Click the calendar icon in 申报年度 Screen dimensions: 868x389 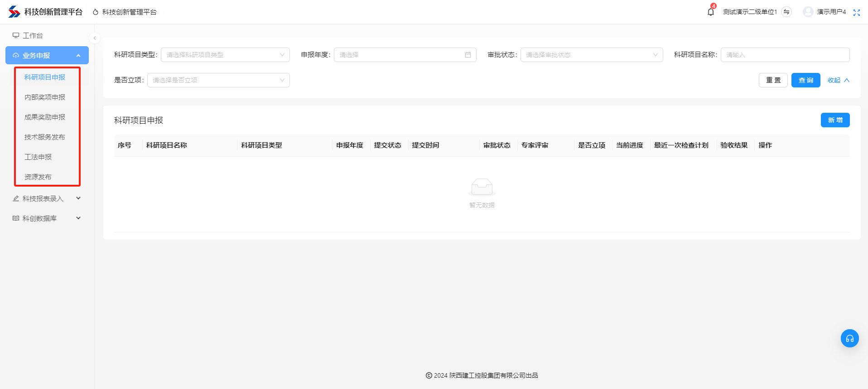click(x=468, y=55)
